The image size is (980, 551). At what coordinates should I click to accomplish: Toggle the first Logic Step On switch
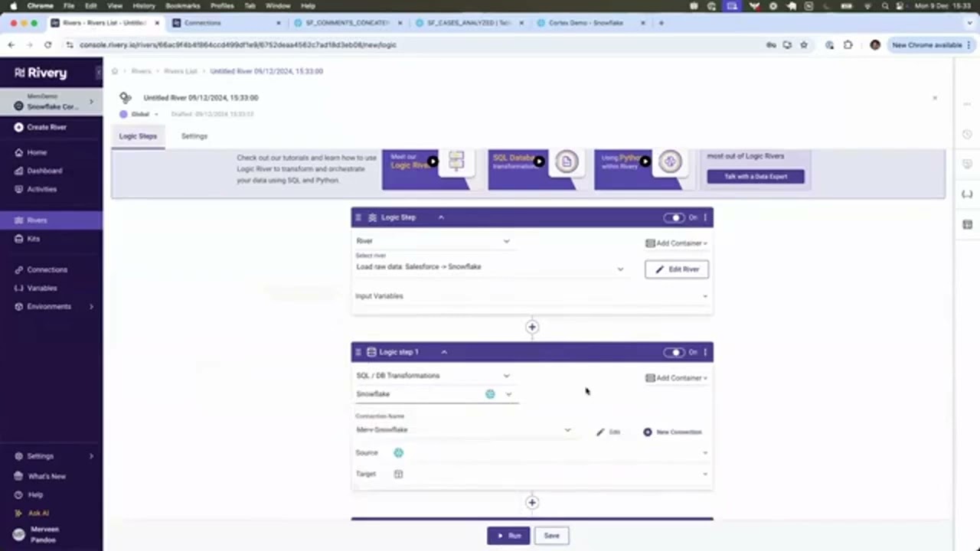pyautogui.click(x=674, y=217)
